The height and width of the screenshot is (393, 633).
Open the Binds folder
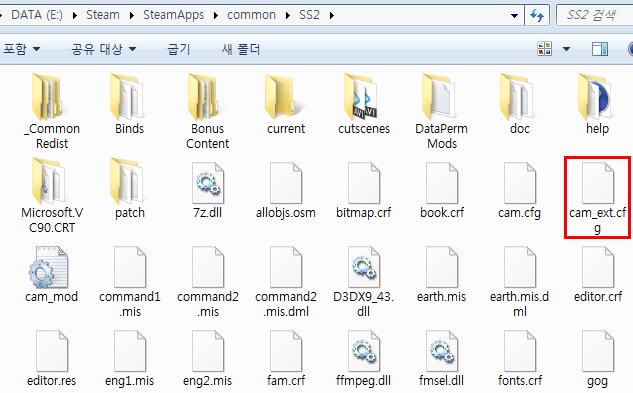point(129,104)
